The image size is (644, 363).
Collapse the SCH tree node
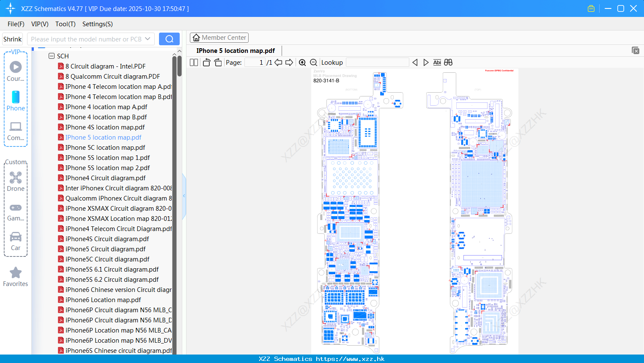click(52, 56)
